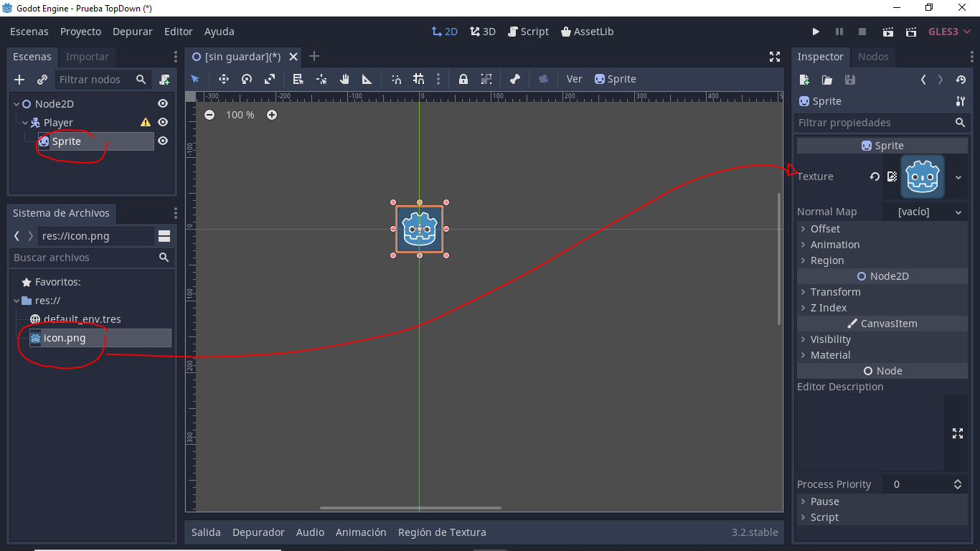Zoom out the 2D viewport
The height and width of the screenshot is (551, 980).
209,115
